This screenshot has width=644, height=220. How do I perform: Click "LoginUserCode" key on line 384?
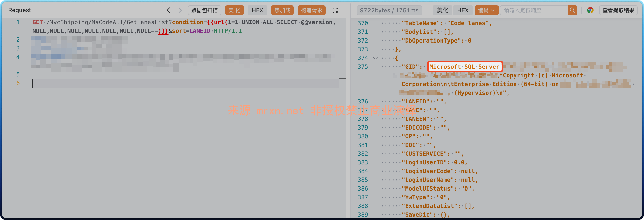click(428, 171)
